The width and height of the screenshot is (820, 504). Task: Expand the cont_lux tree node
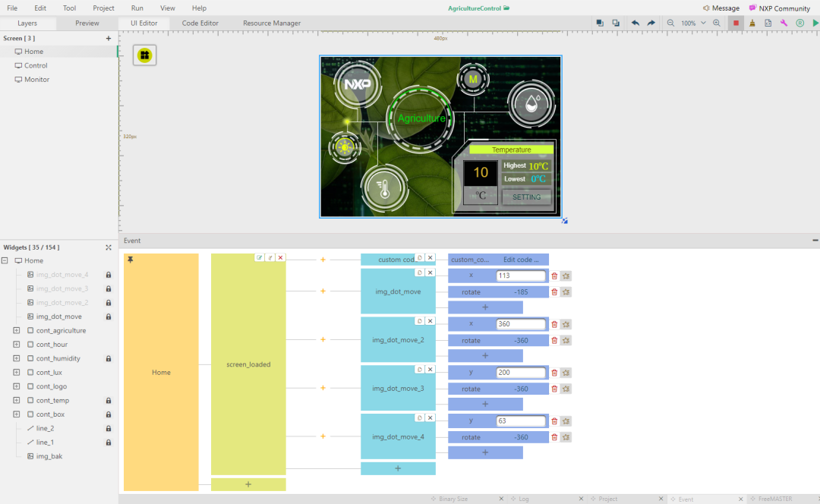pyautogui.click(x=16, y=372)
